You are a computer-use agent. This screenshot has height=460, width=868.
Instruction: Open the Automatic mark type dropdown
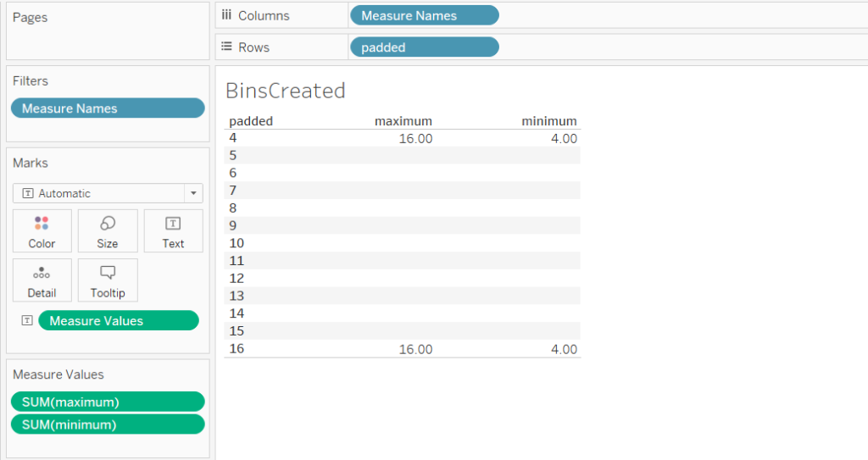(108, 193)
